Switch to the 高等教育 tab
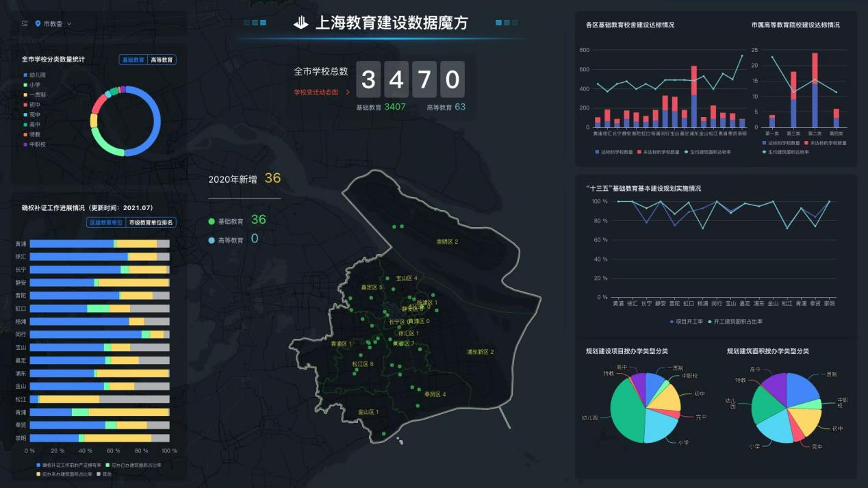The image size is (868, 488). coord(162,60)
